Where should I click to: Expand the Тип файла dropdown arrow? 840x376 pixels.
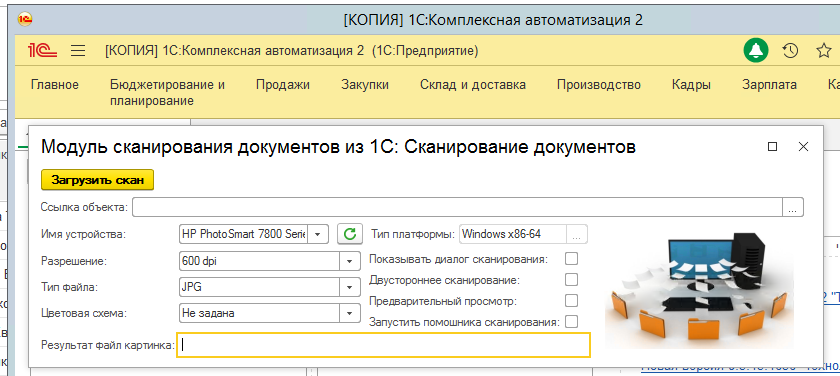[350, 287]
